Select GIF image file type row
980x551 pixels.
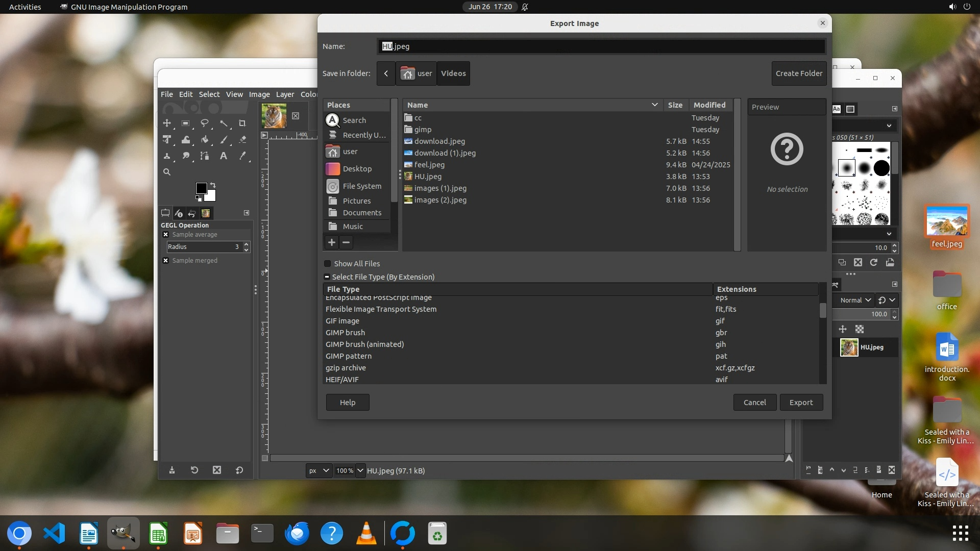(x=342, y=321)
